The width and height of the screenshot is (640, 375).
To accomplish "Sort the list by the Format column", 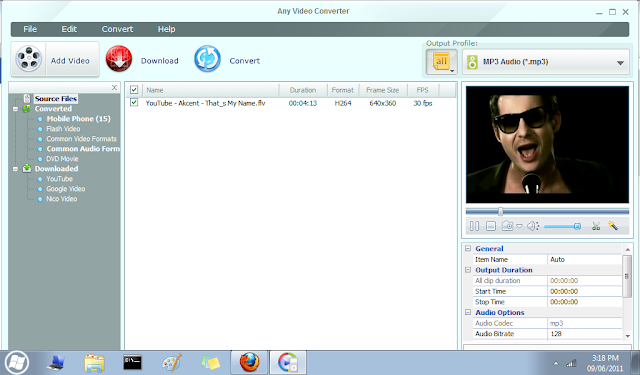I will pyautogui.click(x=342, y=90).
